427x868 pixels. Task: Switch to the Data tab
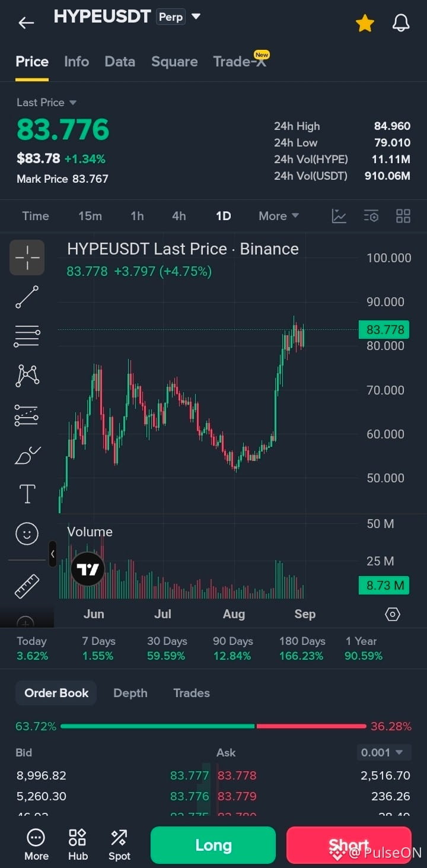[x=120, y=62]
